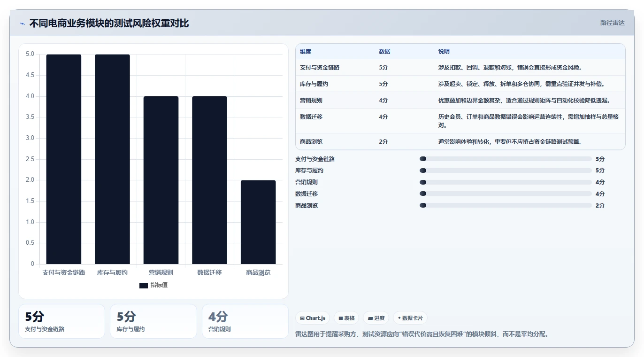Click the description starting 涉及扣款、回调
The width and height of the screenshot is (644, 357).
click(x=510, y=68)
